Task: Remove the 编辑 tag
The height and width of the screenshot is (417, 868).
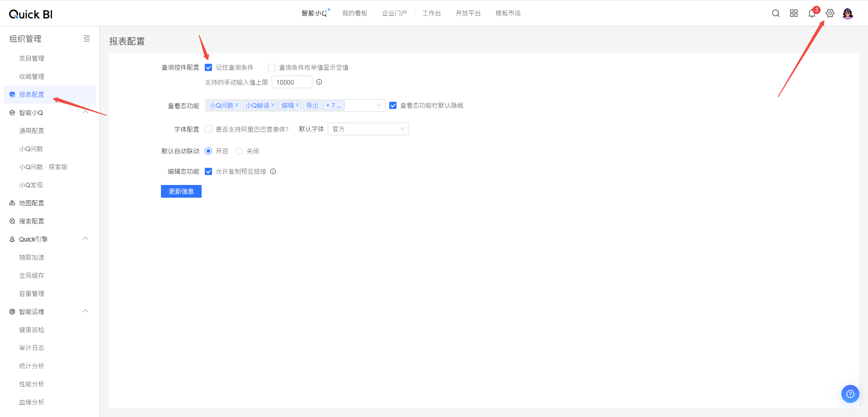Action: [x=297, y=105]
